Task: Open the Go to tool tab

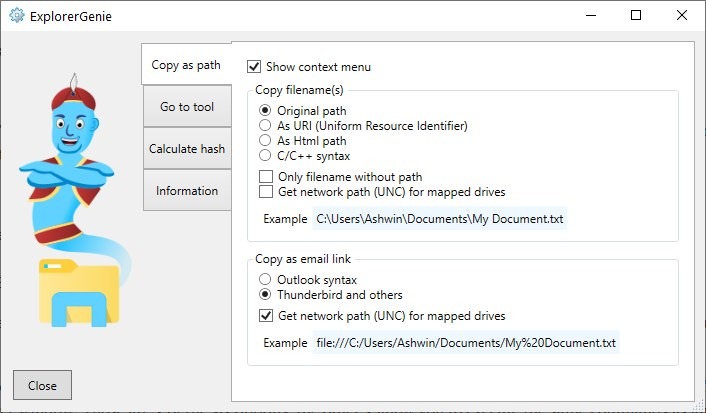Action: (187, 107)
